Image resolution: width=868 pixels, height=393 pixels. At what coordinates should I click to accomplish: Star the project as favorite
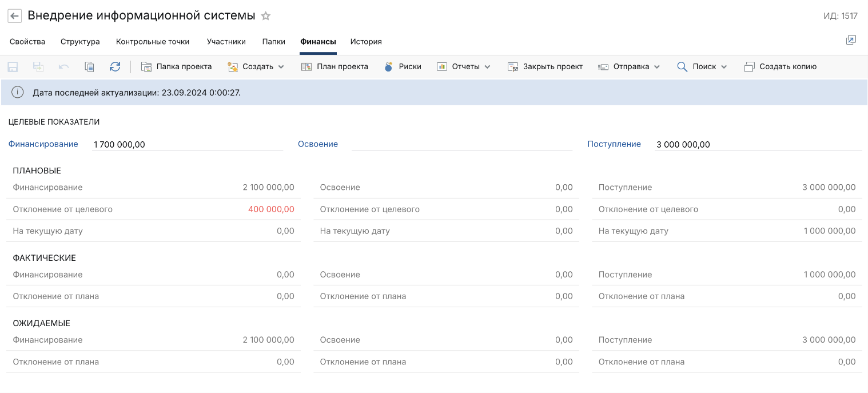[x=266, y=16]
